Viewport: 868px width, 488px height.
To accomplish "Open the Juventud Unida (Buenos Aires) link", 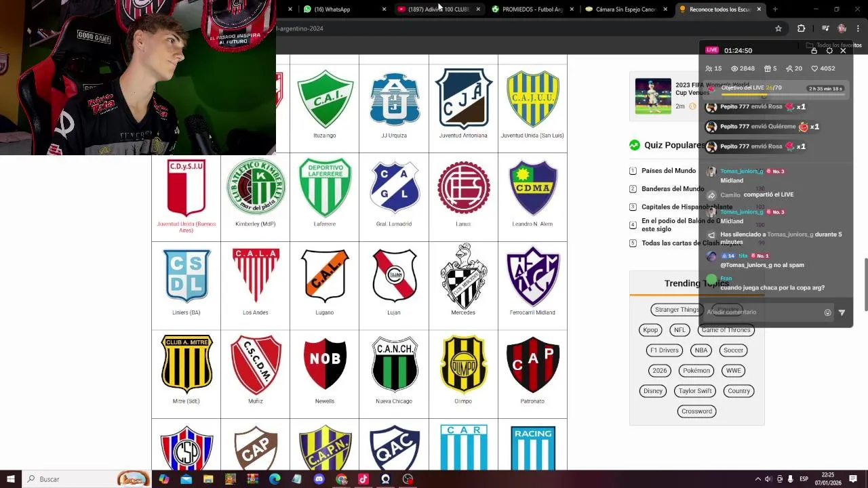I will pos(186,227).
